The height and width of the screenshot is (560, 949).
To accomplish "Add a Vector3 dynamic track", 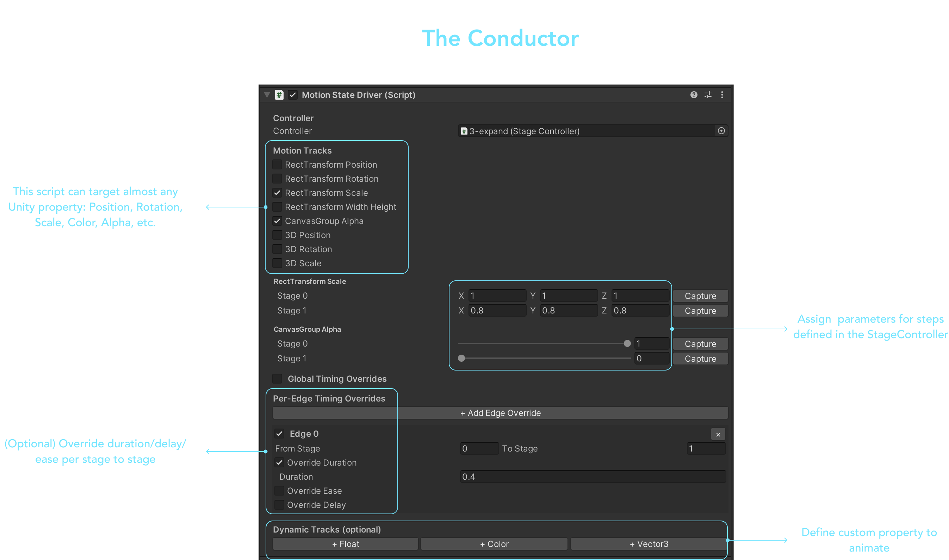I will click(x=649, y=544).
